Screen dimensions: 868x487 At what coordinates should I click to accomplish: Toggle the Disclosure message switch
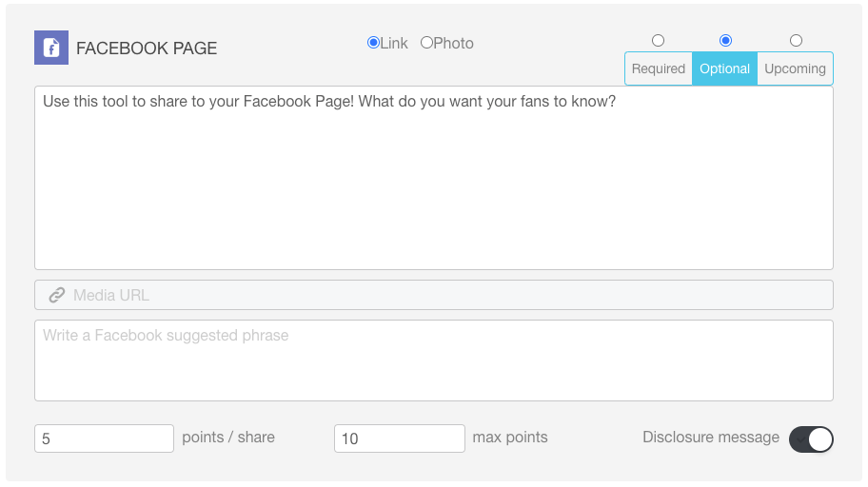[811, 439]
